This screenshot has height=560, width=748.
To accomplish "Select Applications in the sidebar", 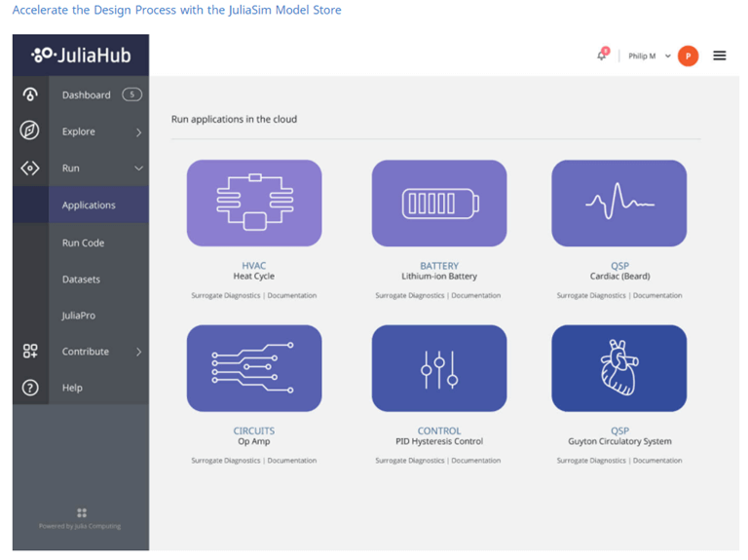I will click(89, 205).
